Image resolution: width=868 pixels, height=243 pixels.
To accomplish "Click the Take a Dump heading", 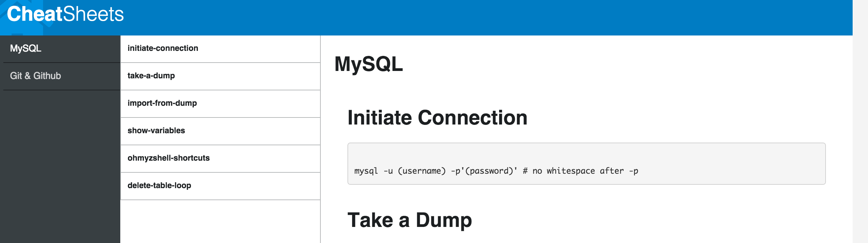I will [x=410, y=220].
